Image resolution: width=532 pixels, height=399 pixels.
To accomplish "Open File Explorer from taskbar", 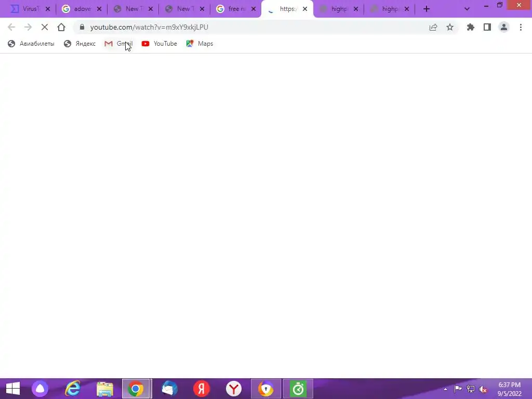I will pos(105,389).
